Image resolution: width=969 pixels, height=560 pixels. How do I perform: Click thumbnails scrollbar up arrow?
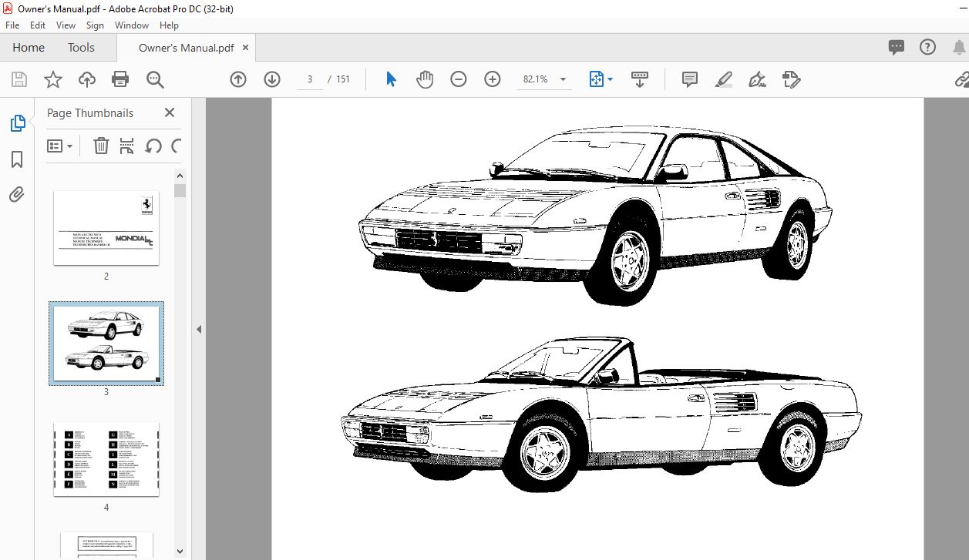coord(180,176)
